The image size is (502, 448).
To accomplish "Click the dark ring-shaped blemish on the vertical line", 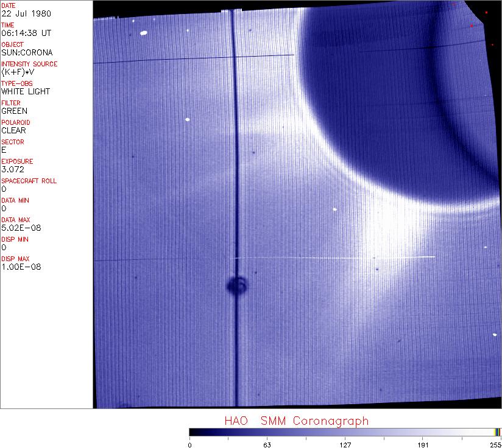I will point(236,285).
